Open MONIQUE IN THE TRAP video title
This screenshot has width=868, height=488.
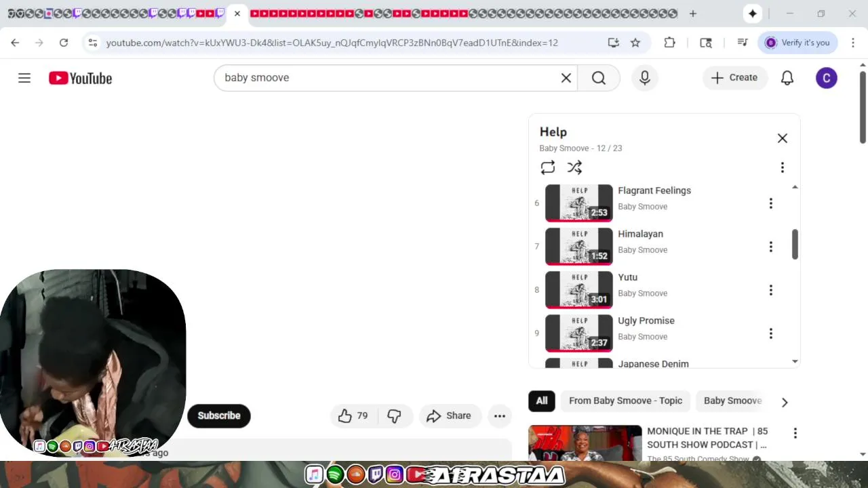click(707, 438)
